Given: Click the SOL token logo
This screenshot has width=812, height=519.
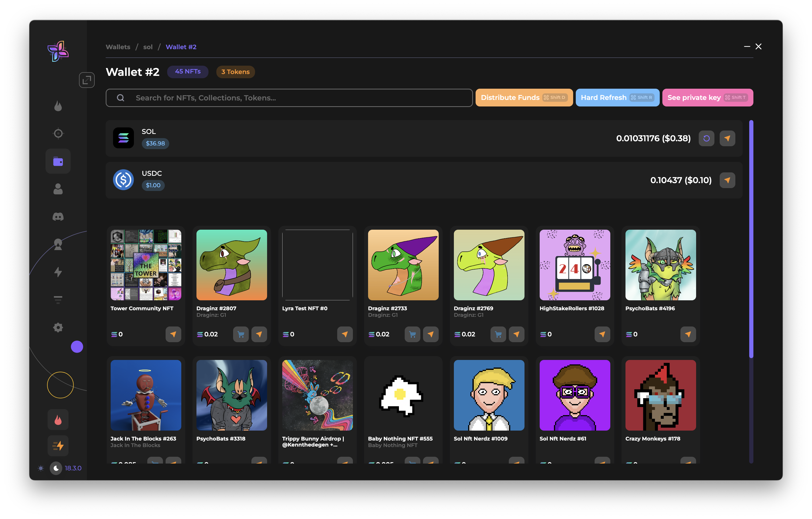Looking at the screenshot, I should [123, 138].
